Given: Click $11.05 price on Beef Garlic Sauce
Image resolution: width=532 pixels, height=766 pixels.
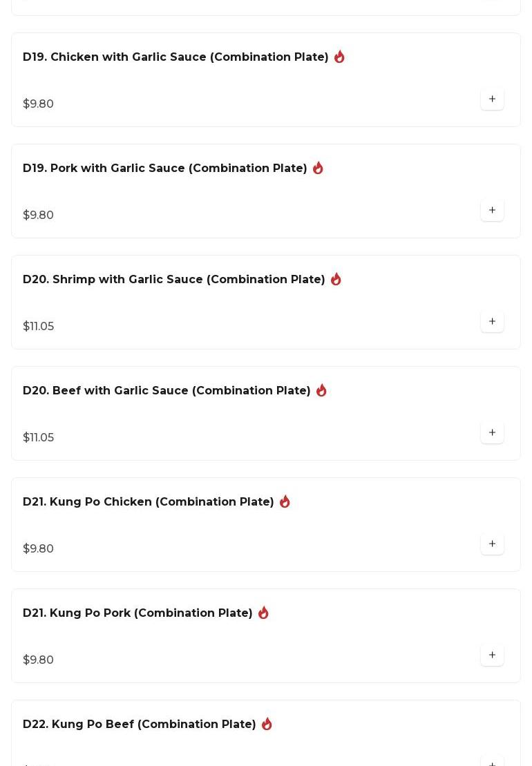Looking at the screenshot, I should (39, 438).
